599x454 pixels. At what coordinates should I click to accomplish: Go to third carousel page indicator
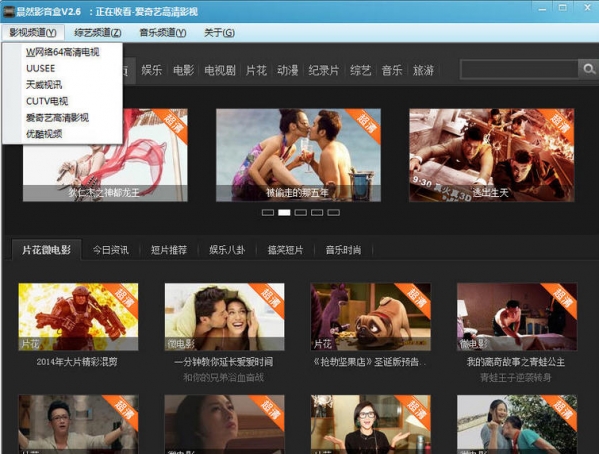point(301,212)
